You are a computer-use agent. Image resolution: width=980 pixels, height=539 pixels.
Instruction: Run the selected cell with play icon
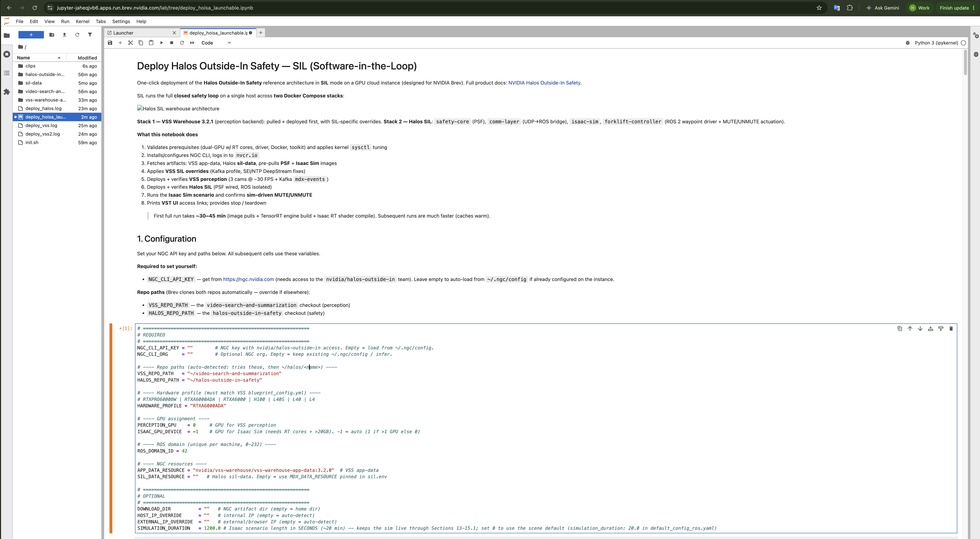point(161,43)
